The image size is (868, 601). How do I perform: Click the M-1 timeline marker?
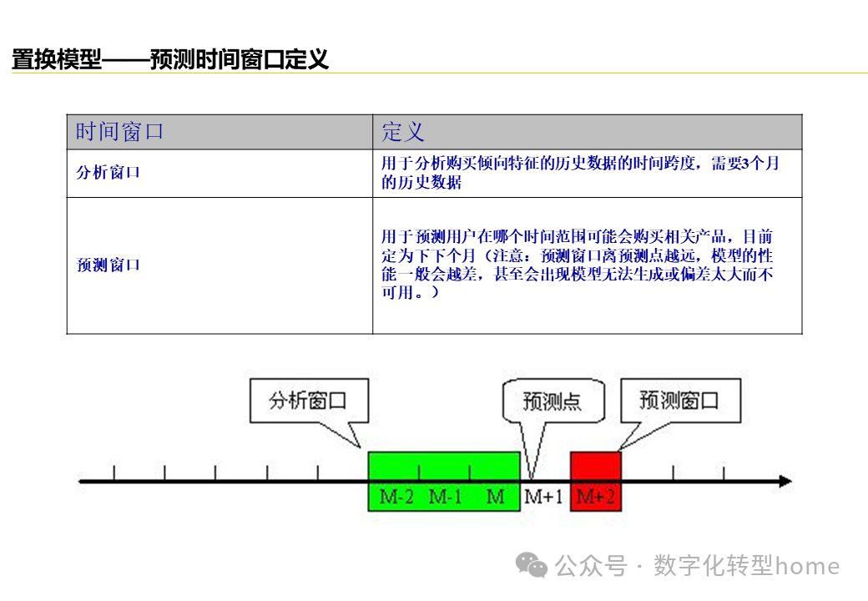point(445,497)
